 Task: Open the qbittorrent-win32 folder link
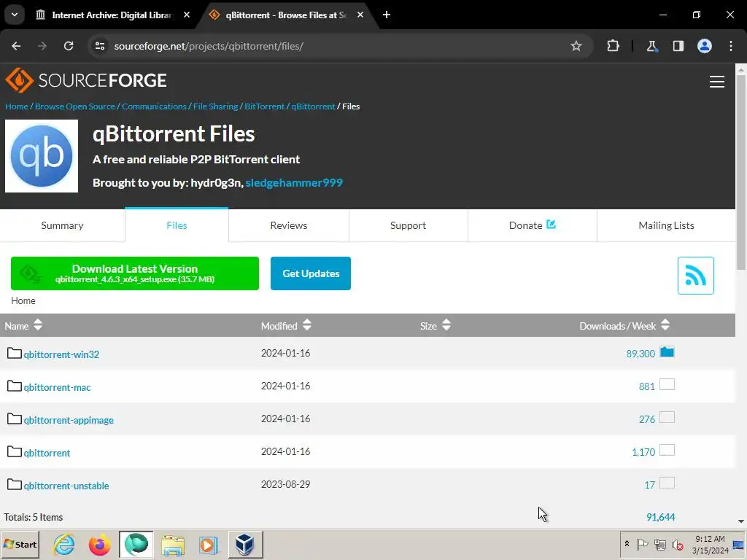(61, 354)
